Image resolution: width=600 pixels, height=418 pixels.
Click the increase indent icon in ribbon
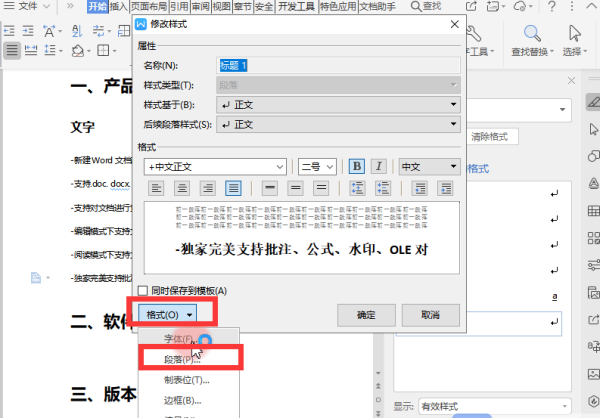tap(28, 31)
